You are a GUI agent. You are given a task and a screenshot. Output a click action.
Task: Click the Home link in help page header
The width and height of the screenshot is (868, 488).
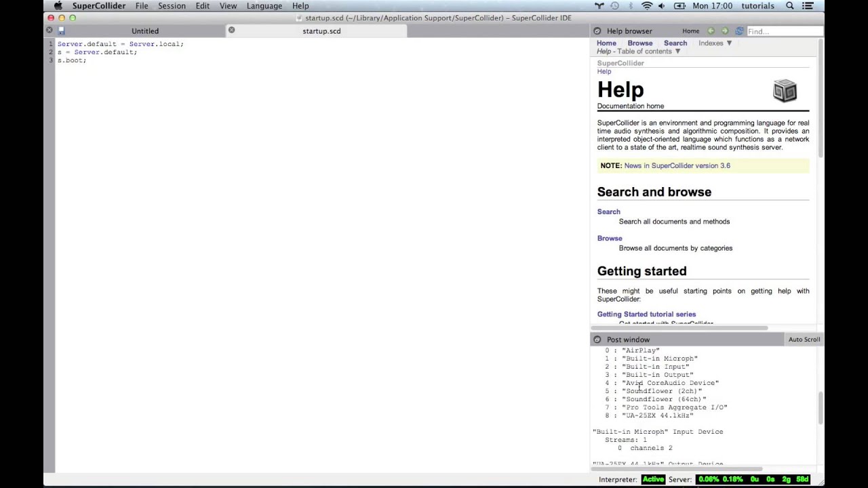(606, 43)
